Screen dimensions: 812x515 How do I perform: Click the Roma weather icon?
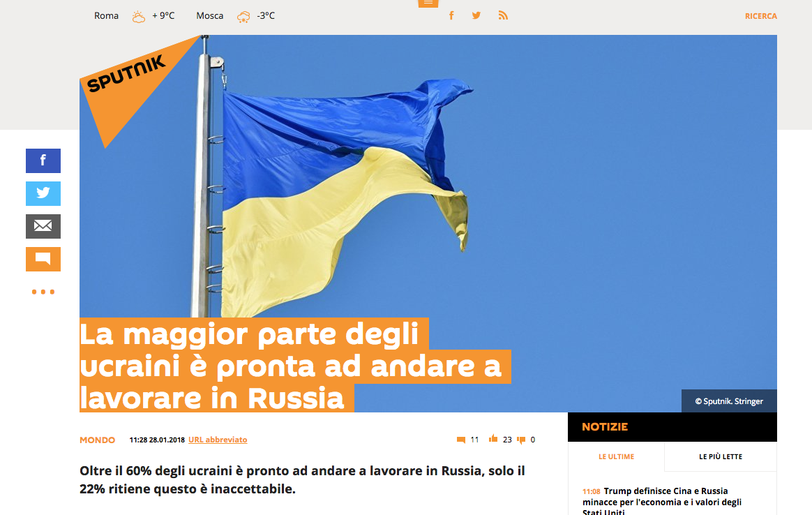point(138,17)
